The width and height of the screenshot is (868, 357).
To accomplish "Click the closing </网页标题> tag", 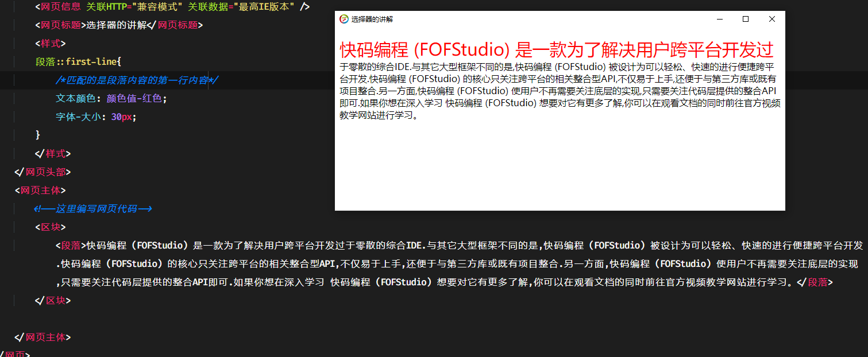I will [x=175, y=25].
